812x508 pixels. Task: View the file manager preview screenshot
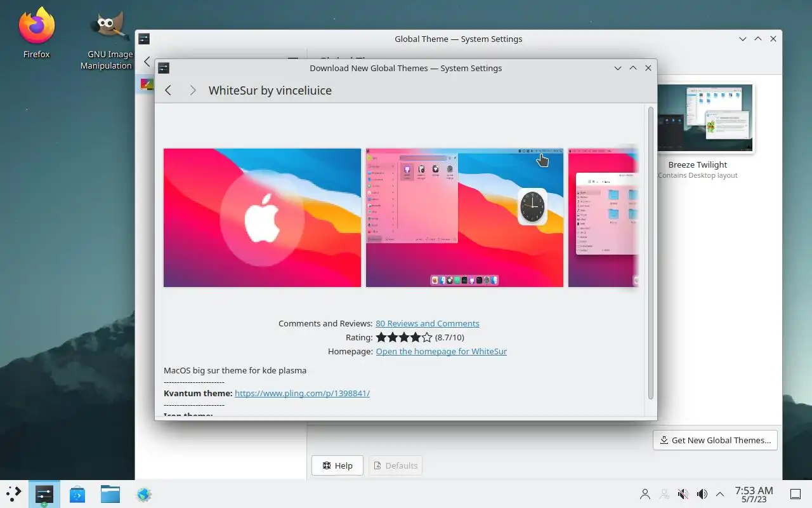pos(603,218)
